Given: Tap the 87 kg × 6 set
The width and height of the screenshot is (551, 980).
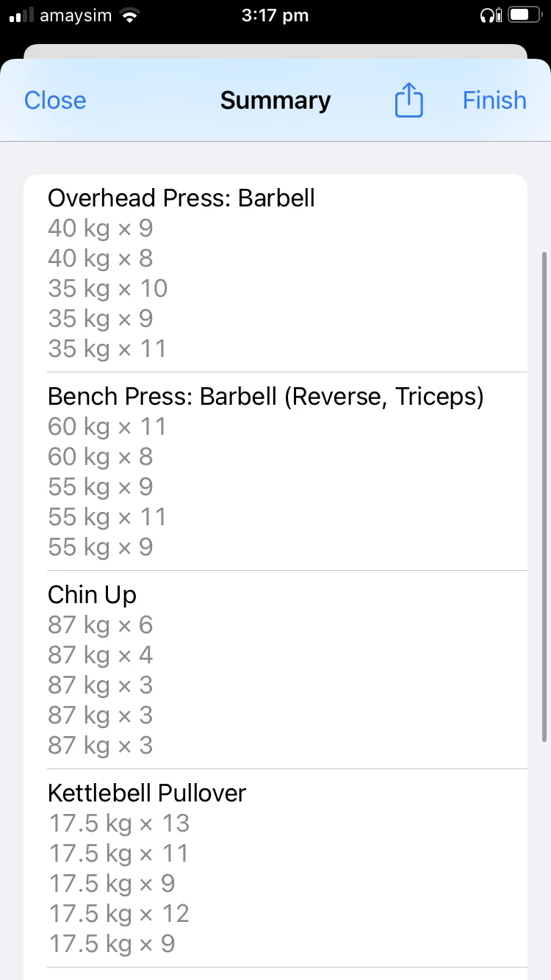Looking at the screenshot, I should 101,625.
